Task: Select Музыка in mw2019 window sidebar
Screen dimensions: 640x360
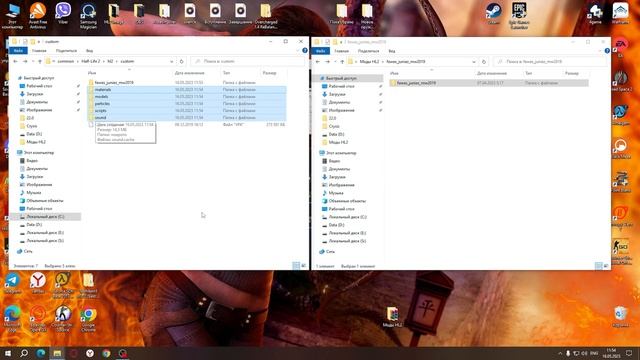Action: [x=336, y=193]
